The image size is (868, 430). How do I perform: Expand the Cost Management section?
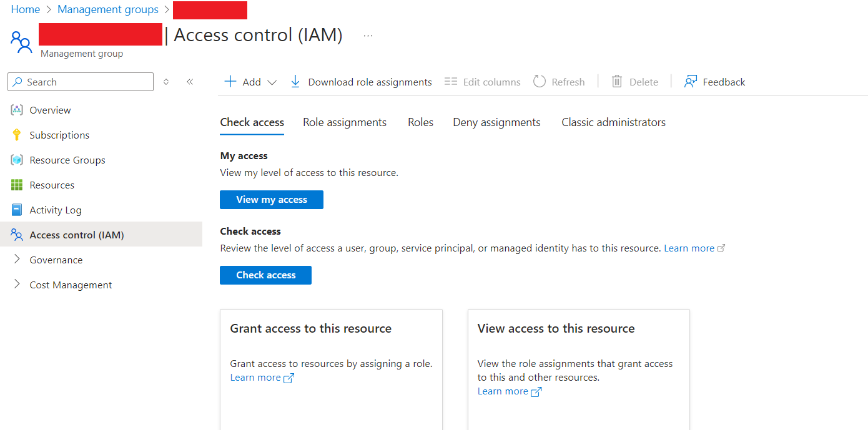[17, 285]
